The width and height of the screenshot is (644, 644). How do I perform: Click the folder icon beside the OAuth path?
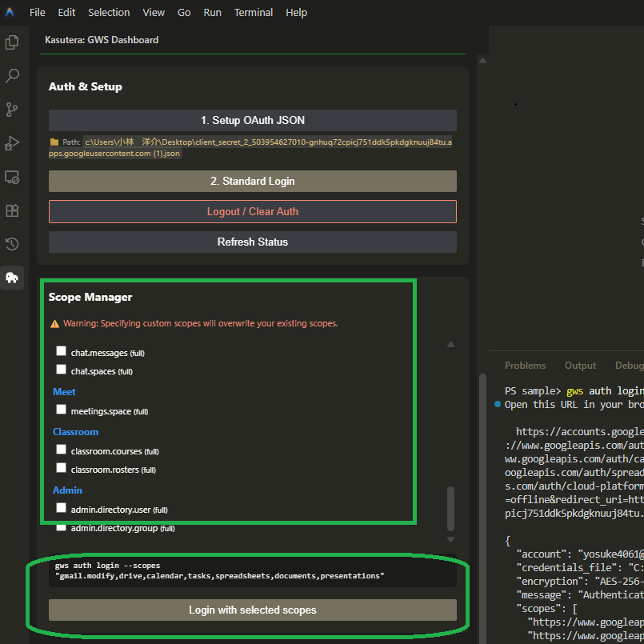pyautogui.click(x=56, y=141)
